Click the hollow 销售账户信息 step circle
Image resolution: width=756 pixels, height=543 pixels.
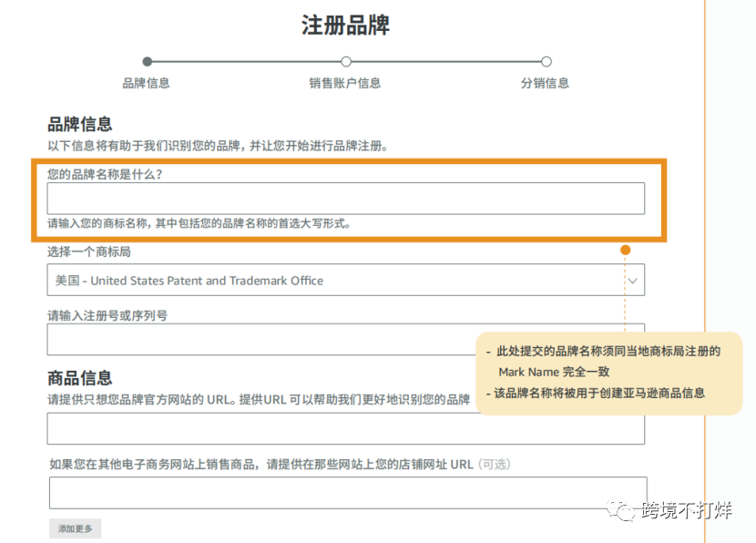pyautogui.click(x=344, y=63)
